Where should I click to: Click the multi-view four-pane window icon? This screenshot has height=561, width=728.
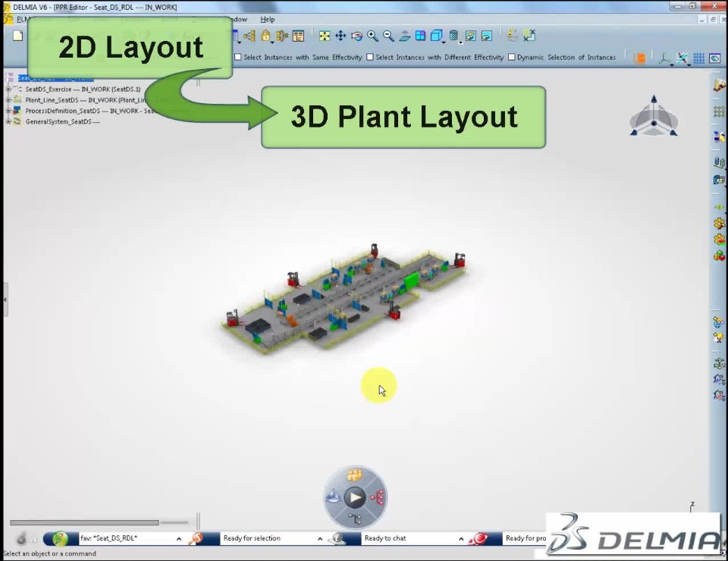pos(420,36)
